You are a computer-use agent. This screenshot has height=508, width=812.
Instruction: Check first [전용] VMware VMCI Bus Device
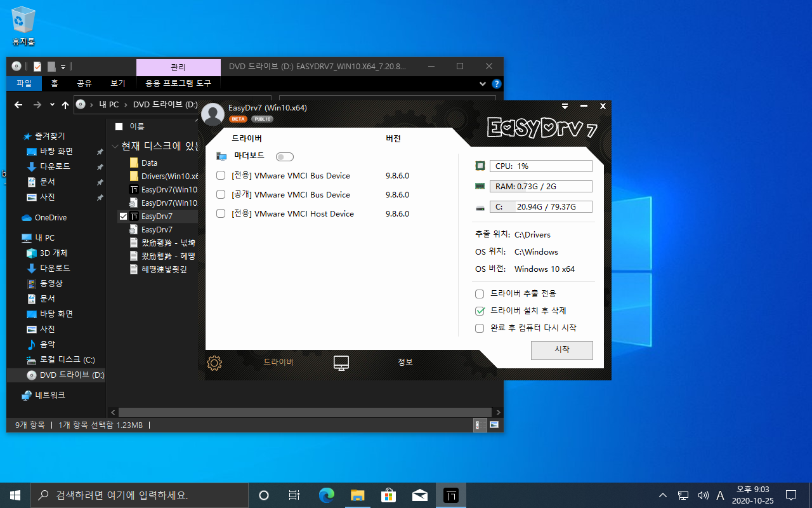coord(221,176)
